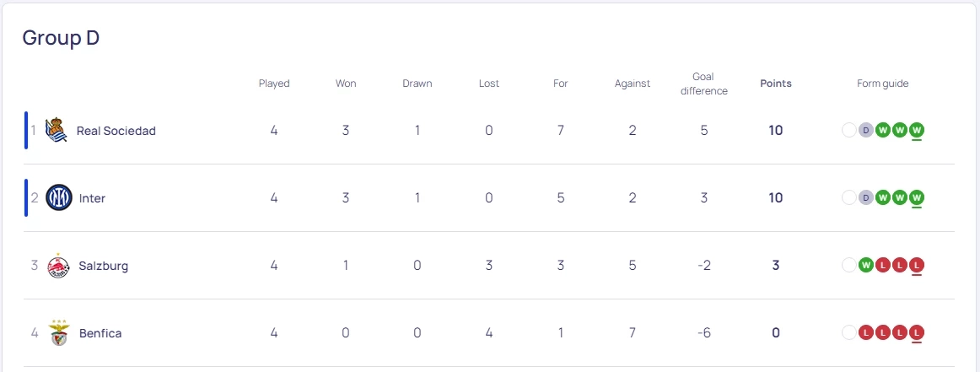This screenshot has height=372, width=980.
Task: Open the Benfica team name link
Action: [x=100, y=333]
